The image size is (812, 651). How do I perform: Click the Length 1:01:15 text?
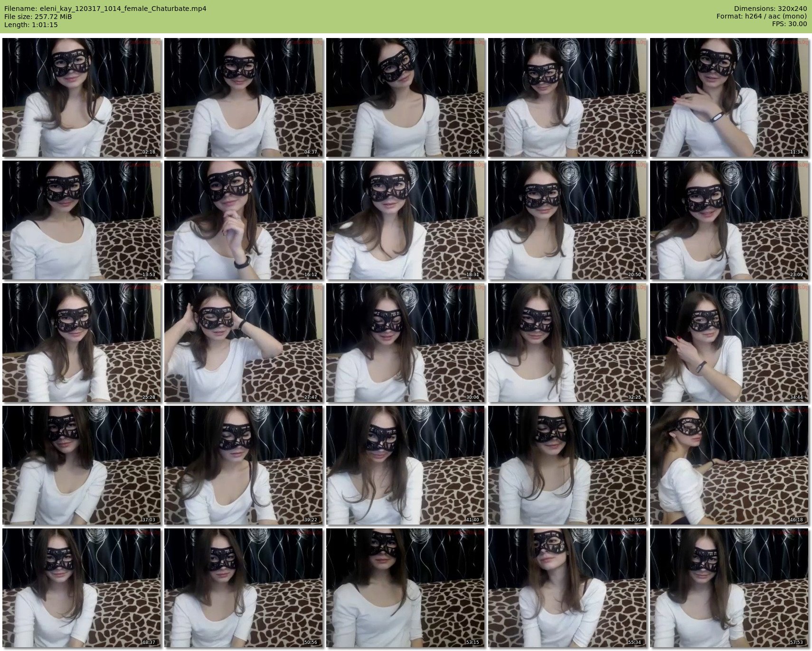pos(31,25)
